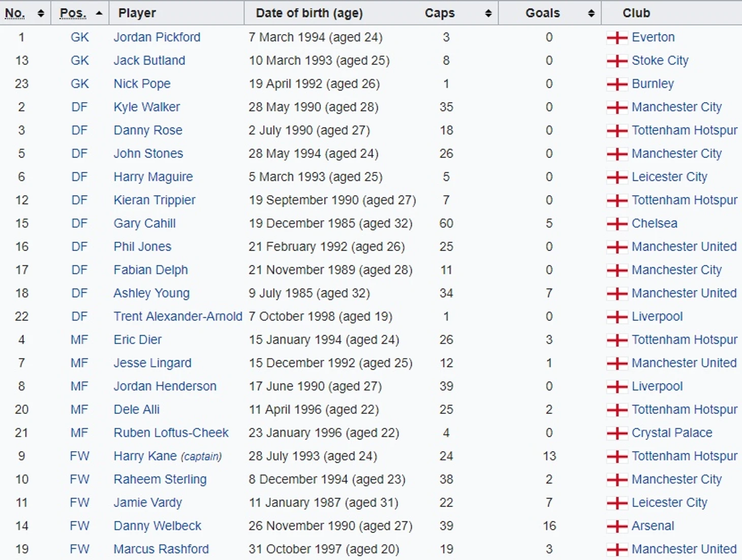The image size is (742, 560).
Task: Click England flag icon beside Crystal Palace
Action: [x=617, y=433]
